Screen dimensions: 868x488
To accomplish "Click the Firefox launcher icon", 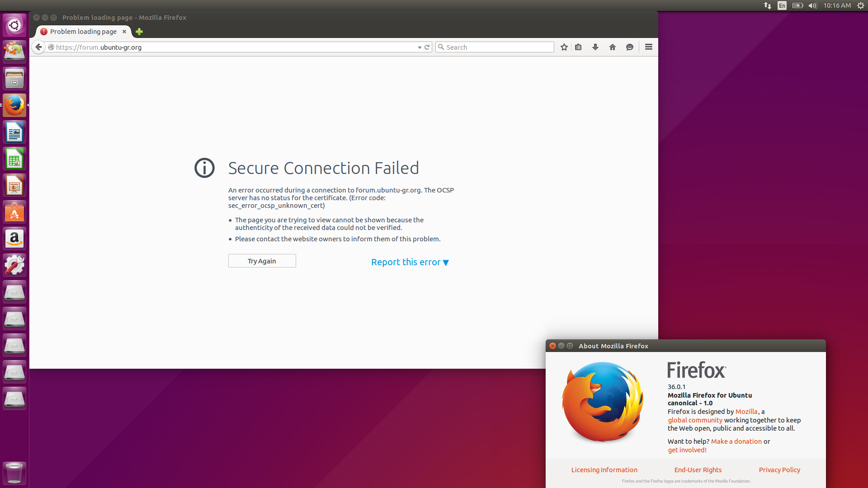I will pyautogui.click(x=14, y=105).
